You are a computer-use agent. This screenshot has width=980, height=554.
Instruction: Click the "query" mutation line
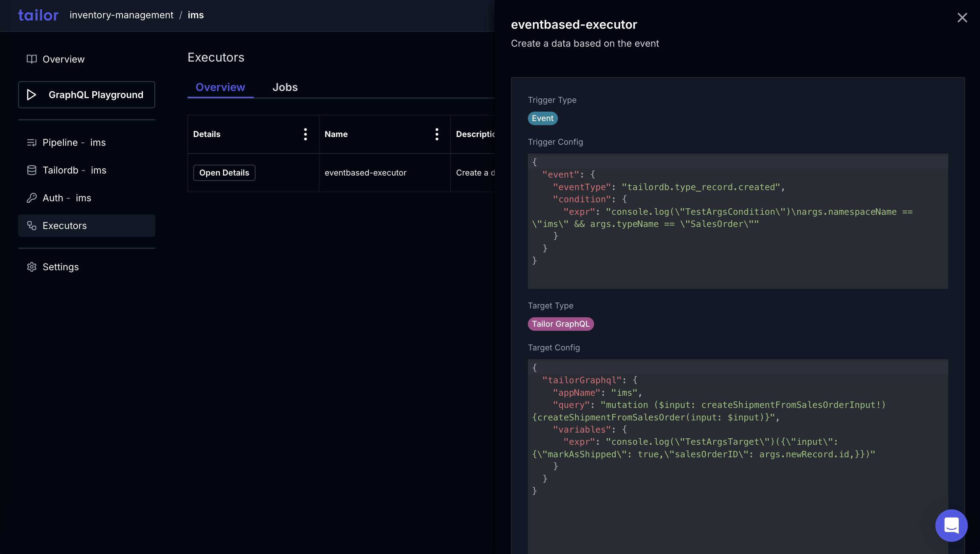(x=719, y=405)
